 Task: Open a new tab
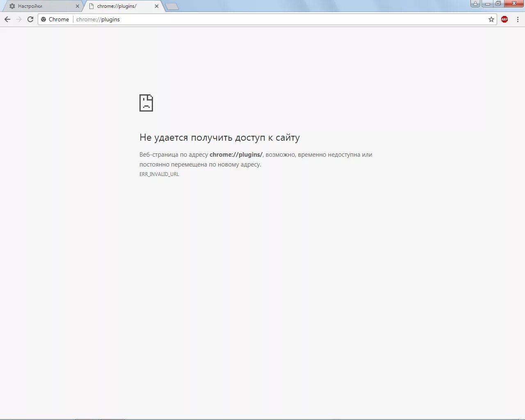point(172,7)
